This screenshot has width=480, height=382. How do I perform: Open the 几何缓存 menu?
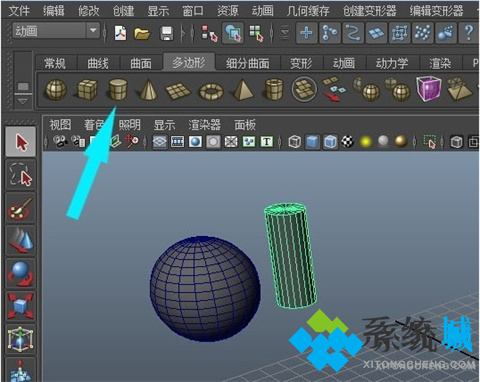[x=308, y=11]
